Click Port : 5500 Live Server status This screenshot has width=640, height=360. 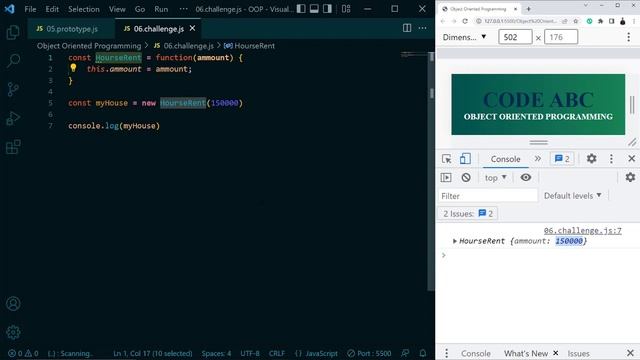coord(369,353)
